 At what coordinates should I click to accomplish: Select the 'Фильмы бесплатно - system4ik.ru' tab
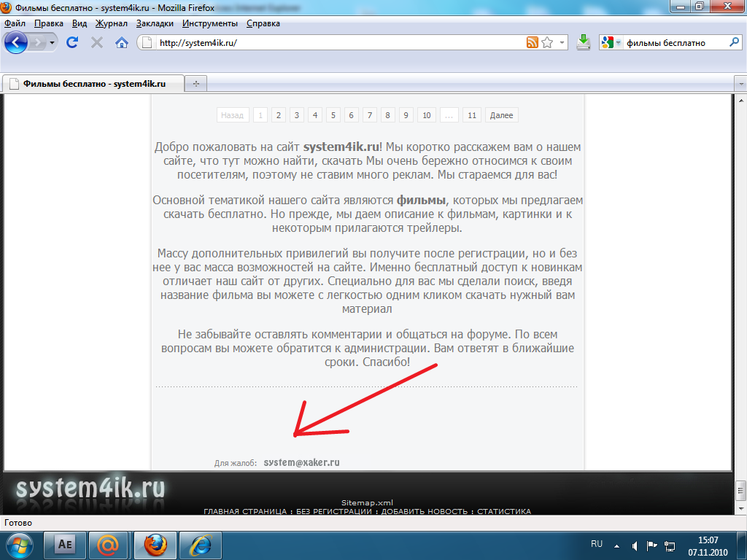[x=93, y=84]
